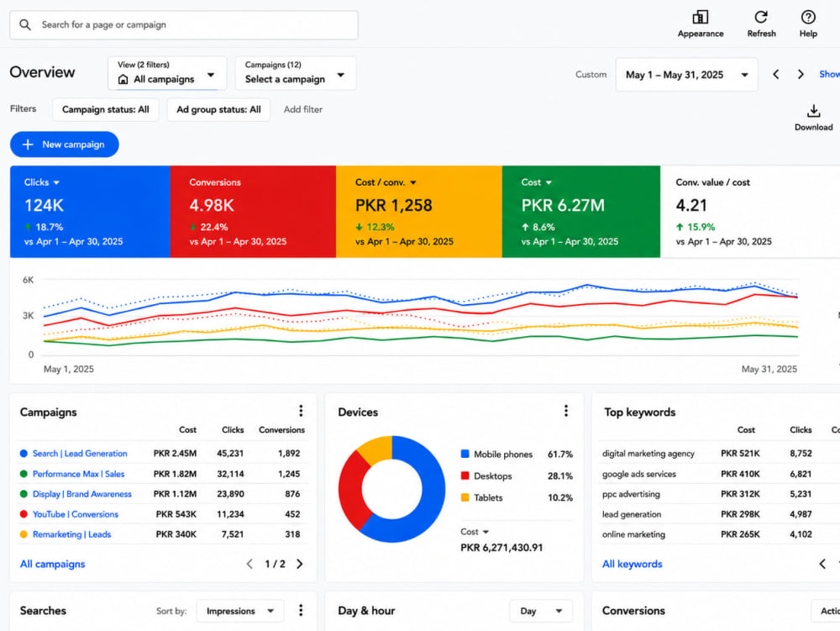Open Devices card three-dot menu
This screenshot has height=631, width=840.
point(565,411)
